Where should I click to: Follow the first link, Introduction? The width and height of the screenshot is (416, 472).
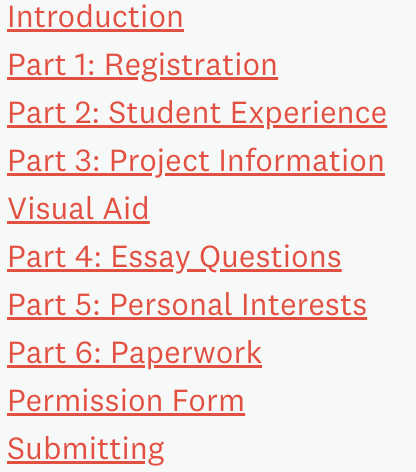coord(95,17)
